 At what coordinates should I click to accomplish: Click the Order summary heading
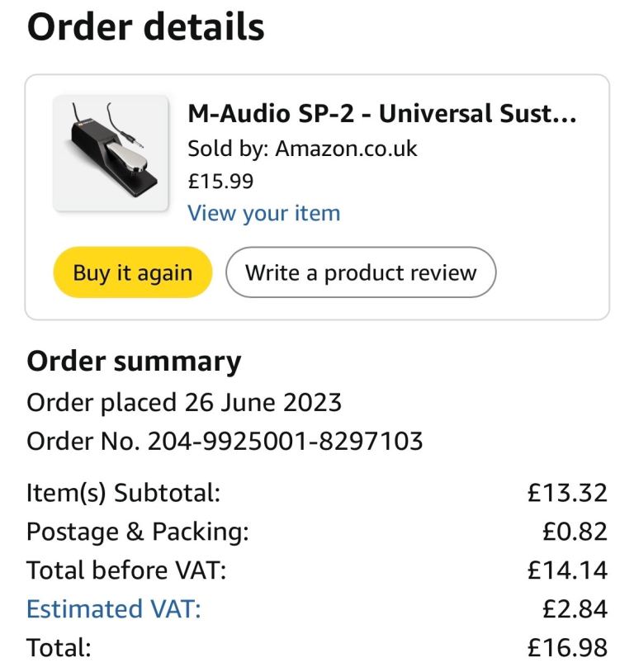(134, 362)
